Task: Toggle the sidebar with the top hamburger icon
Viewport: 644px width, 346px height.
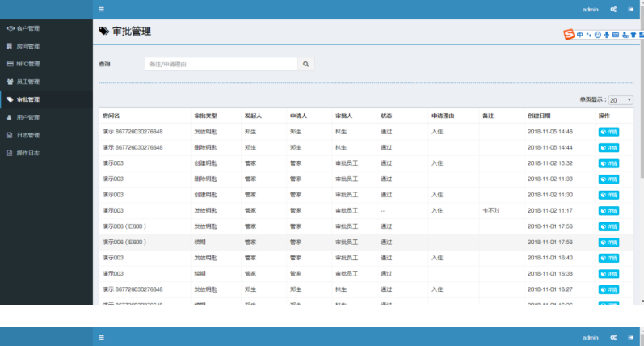Action: (102, 9)
